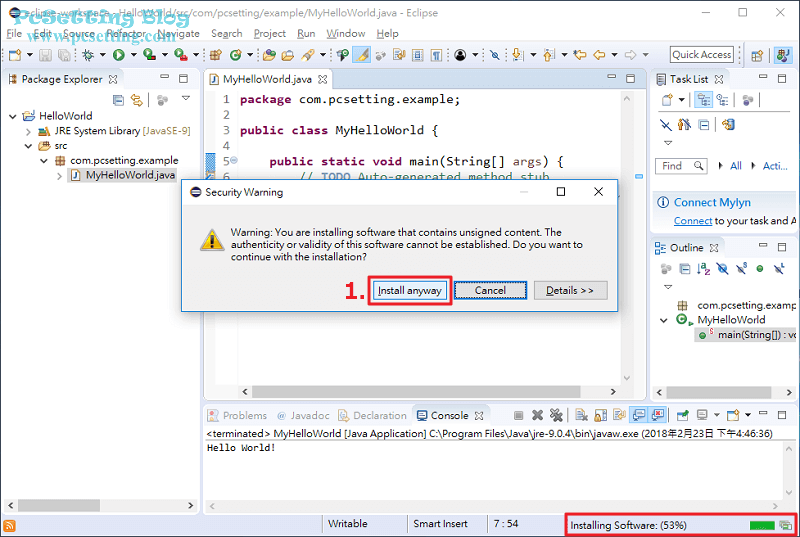Open the Run button dropdown arrow
This screenshot has width=800, height=537.
pyautogui.click(x=133, y=55)
